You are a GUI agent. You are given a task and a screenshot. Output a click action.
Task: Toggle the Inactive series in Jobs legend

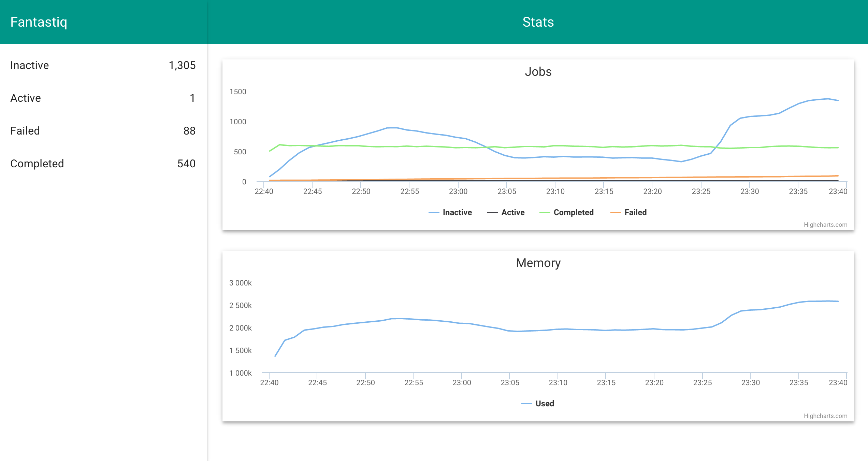(x=457, y=212)
